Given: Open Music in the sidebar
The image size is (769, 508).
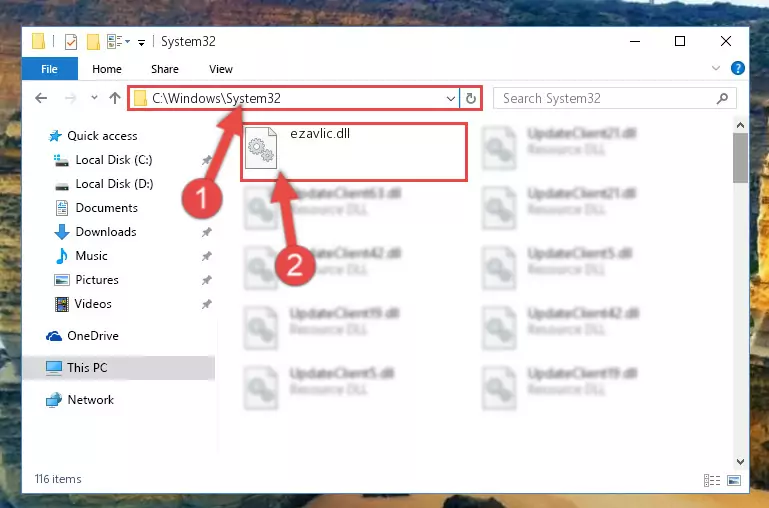Looking at the screenshot, I should coord(81,256).
